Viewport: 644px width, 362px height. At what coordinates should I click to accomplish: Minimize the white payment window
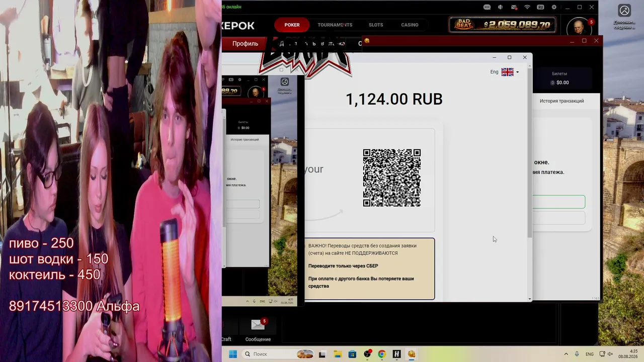[x=494, y=57]
